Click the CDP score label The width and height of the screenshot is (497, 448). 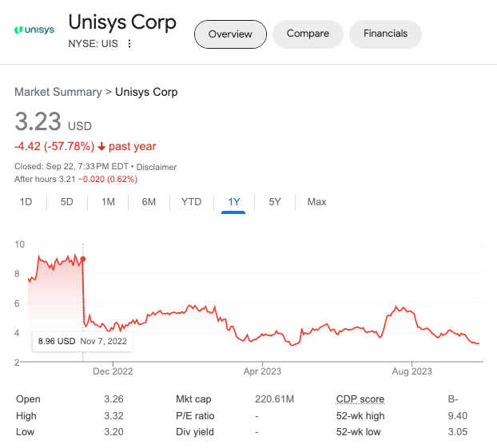[x=360, y=399]
